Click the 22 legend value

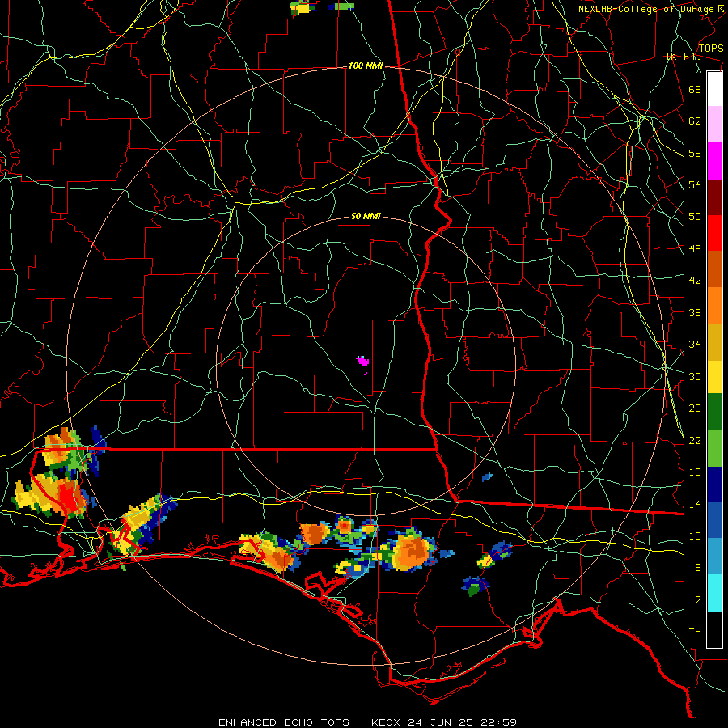tap(695, 440)
